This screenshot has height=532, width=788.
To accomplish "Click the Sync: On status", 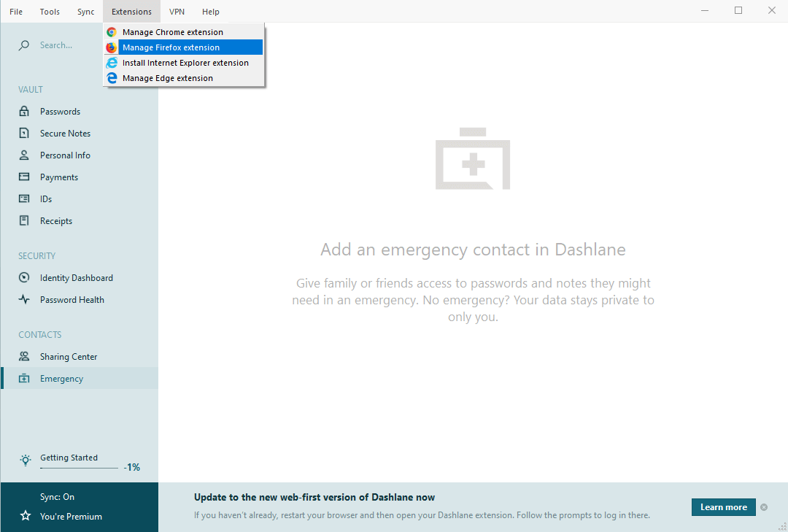I will pos(58,497).
